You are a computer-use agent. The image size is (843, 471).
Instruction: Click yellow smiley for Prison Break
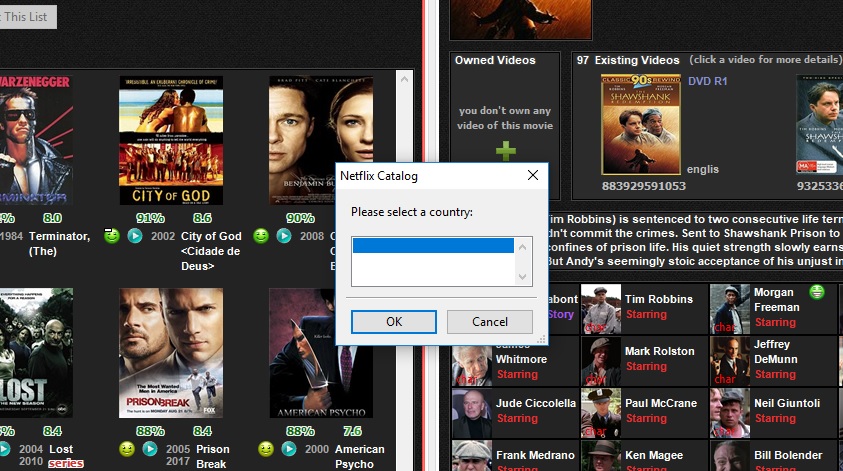click(x=127, y=448)
